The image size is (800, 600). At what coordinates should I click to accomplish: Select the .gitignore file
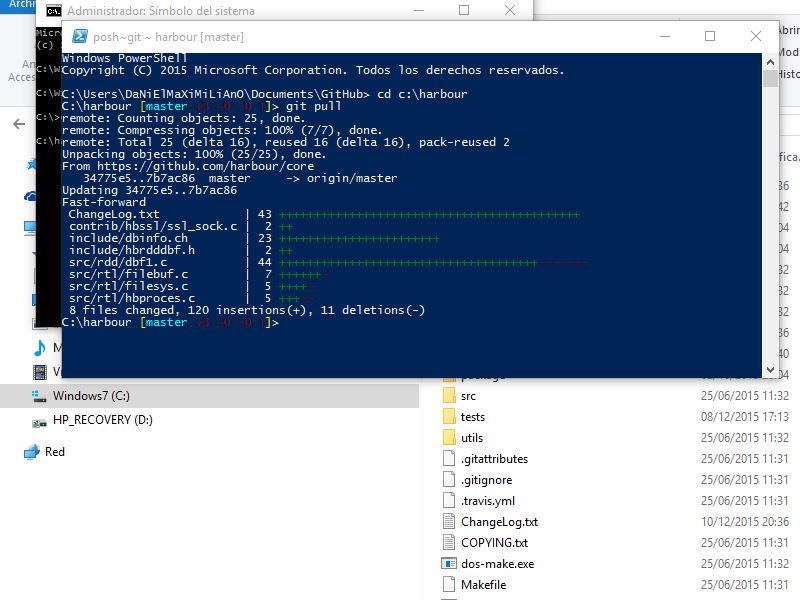point(487,480)
